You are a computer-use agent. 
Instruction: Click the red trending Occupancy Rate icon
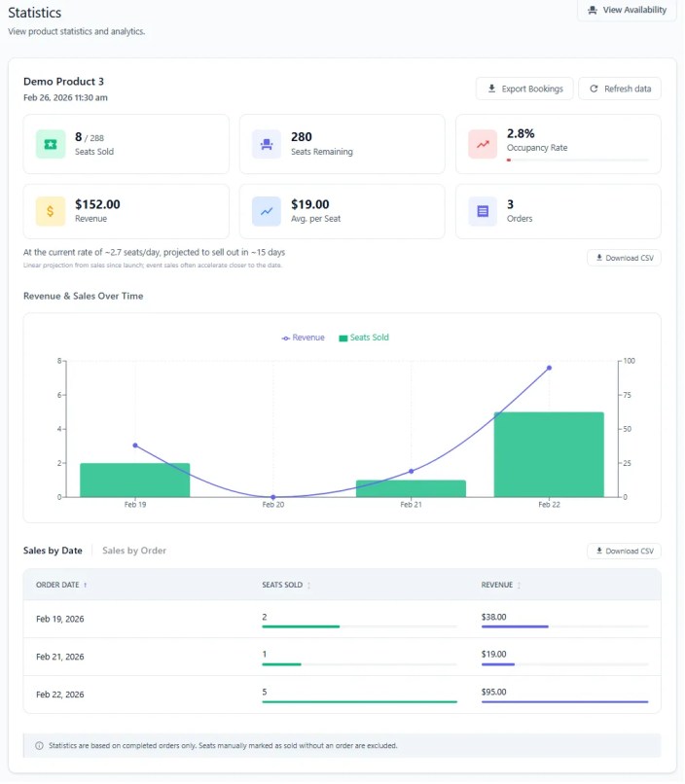point(483,144)
